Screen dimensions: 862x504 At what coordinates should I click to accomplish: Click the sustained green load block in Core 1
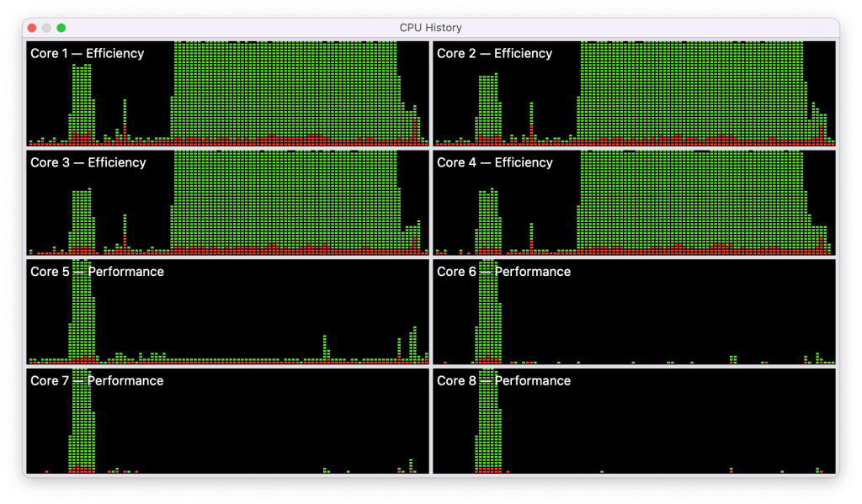click(285, 93)
